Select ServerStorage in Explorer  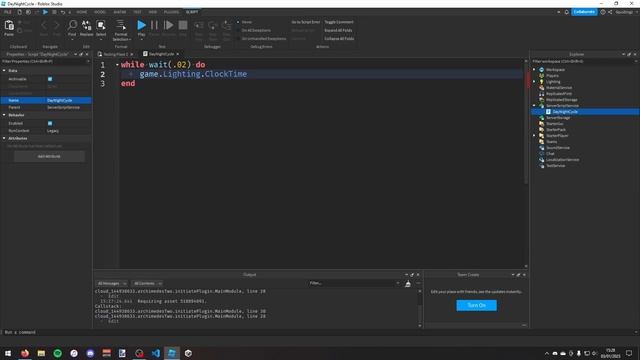558,118
